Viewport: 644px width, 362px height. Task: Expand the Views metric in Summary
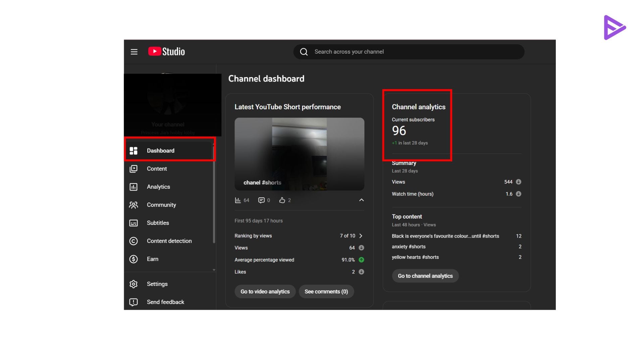click(518, 182)
